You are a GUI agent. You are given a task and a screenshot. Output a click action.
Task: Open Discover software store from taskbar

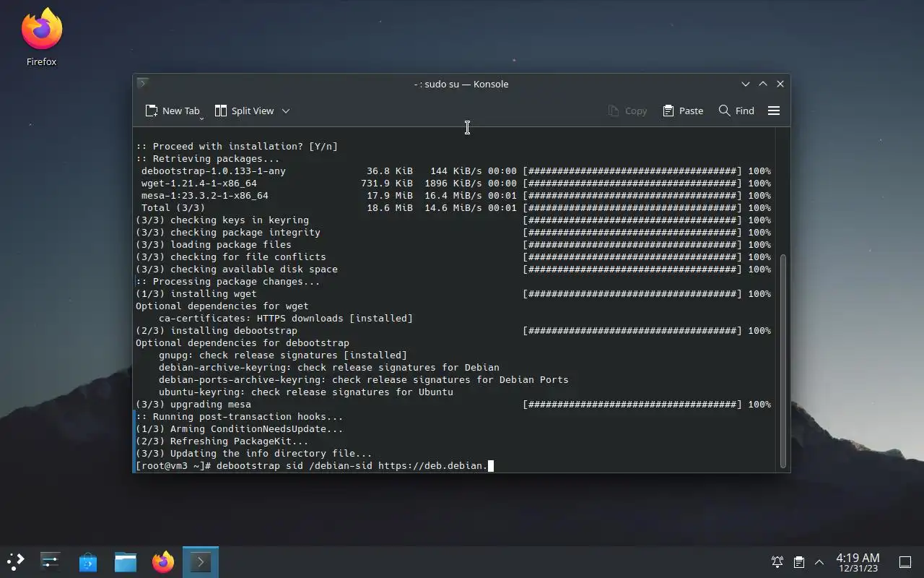pyautogui.click(x=88, y=561)
